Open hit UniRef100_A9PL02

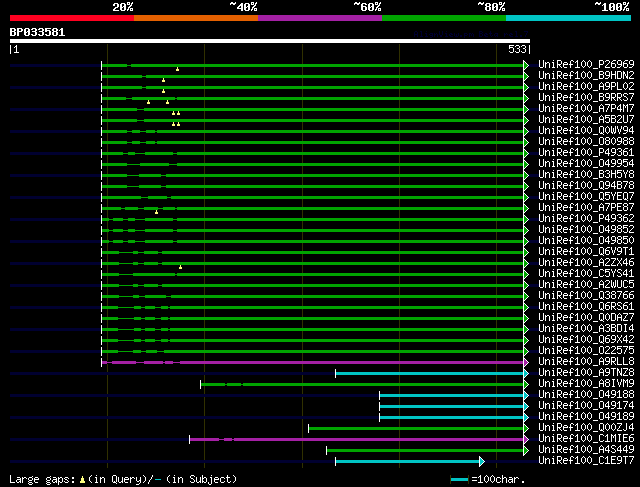pos(586,86)
